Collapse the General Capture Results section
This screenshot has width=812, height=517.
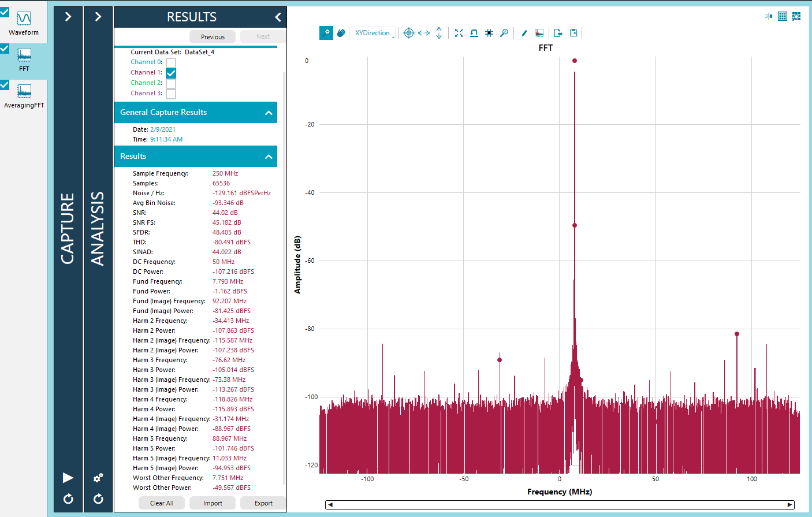click(x=269, y=113)
